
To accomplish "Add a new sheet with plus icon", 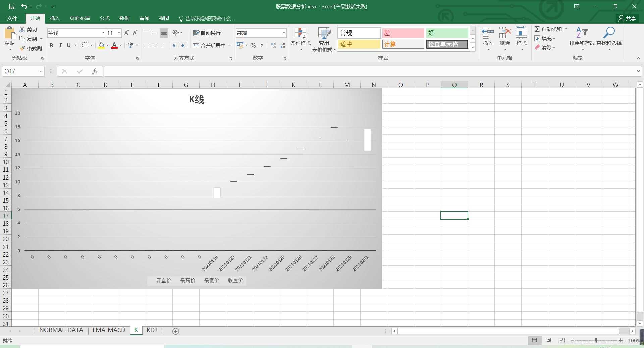I will pos(175,331).
